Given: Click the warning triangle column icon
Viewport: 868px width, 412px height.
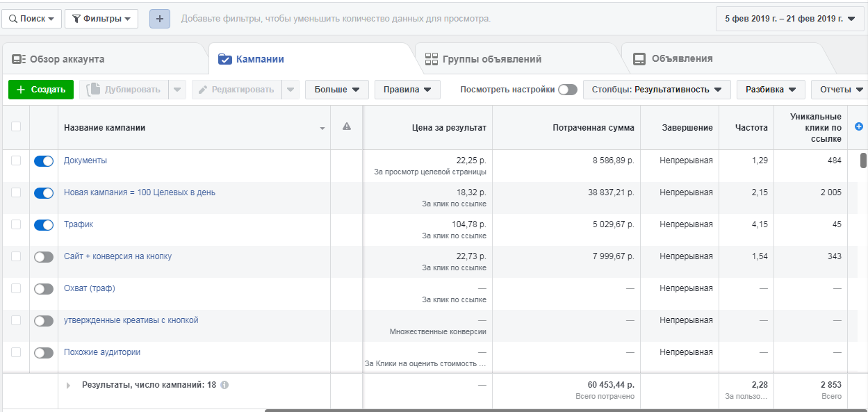Looking at the screenshot, I should click(x=347, y=126).
